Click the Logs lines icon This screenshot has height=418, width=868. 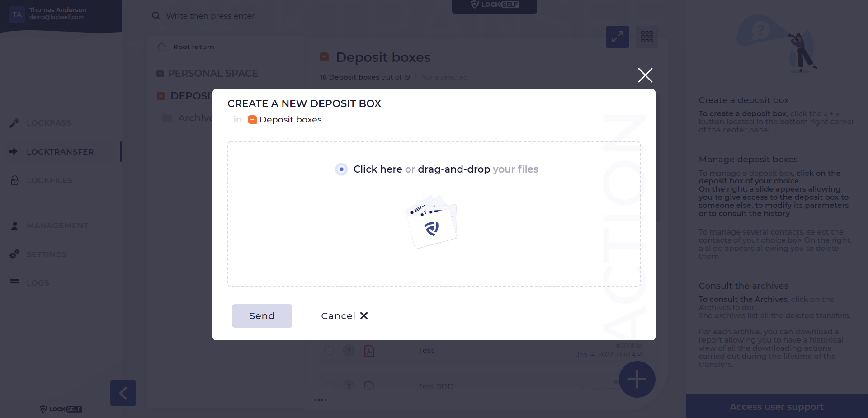[14, 282]
